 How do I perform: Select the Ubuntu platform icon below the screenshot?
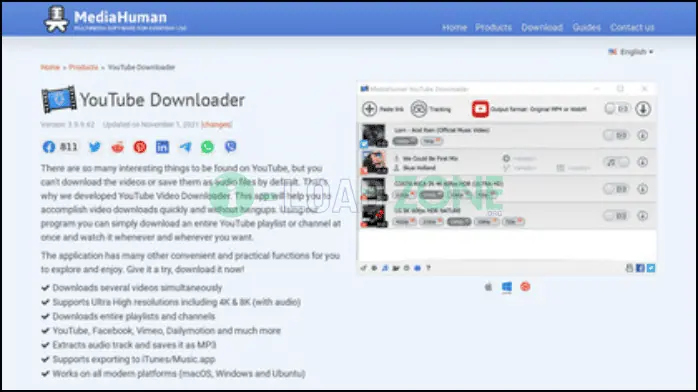(x=525, y=287)
